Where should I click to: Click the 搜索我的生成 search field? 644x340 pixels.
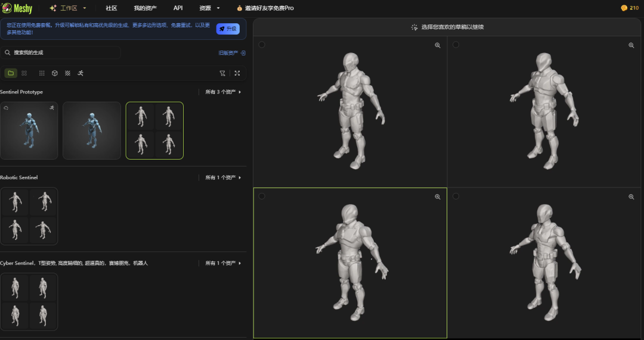(x=61, y=52)
